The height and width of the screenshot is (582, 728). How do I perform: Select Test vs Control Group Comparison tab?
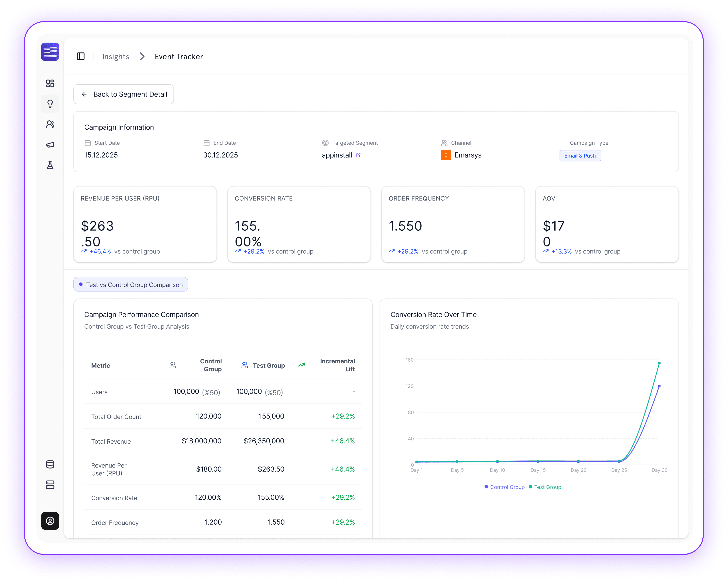[x=131, y=285]
